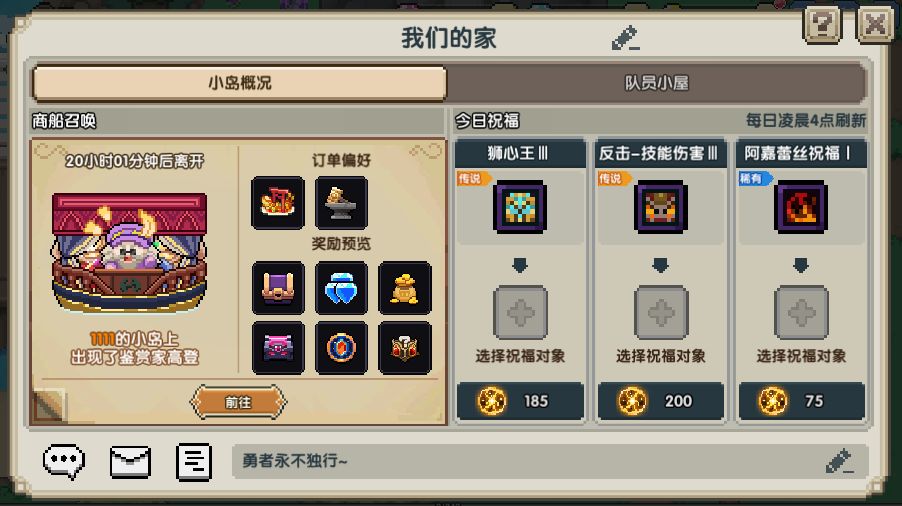The width and height of the screenshot is (902, 506).
Task: Buy the 阿嘉蕾丝 blessing for 75
Action: [x=801, y=401]
